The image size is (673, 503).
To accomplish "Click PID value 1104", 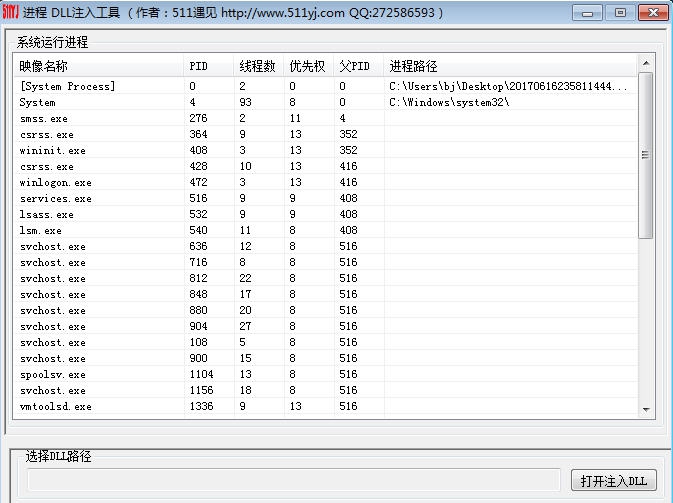I will pyautogui.click(x=201, y=374).
